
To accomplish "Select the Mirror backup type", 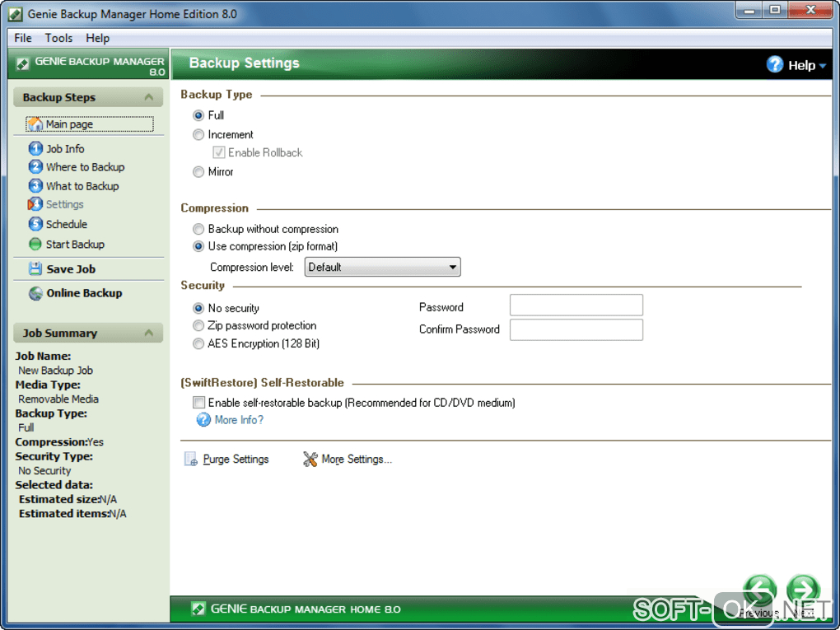I will click(x=198, y=172).
